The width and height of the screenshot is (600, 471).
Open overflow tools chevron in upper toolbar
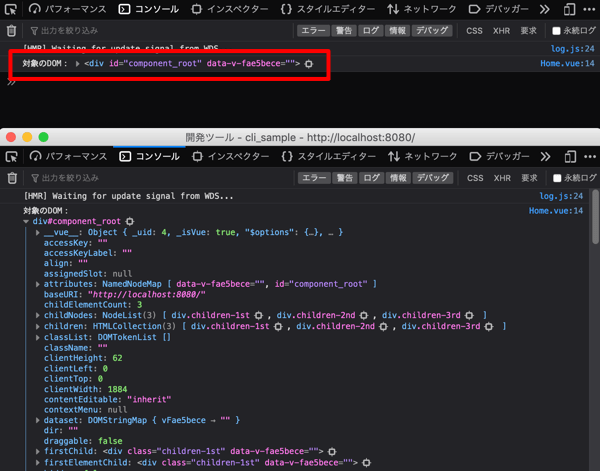pos(545,9)
